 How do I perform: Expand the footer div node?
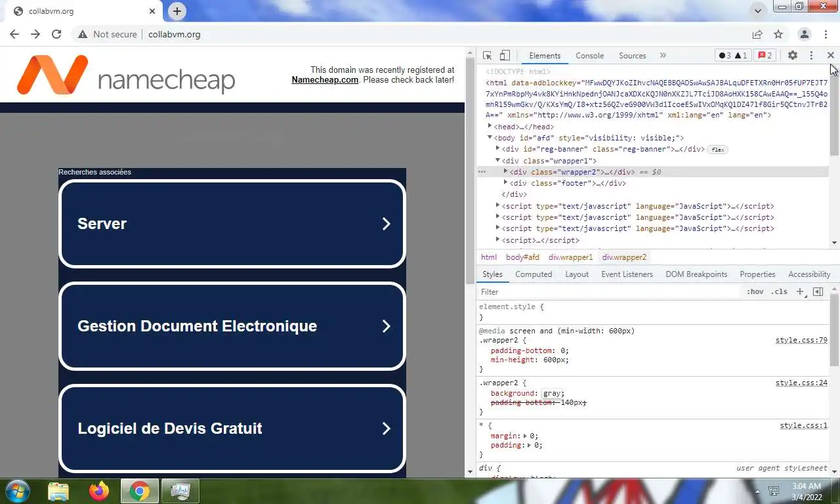[x=505, y=182]
